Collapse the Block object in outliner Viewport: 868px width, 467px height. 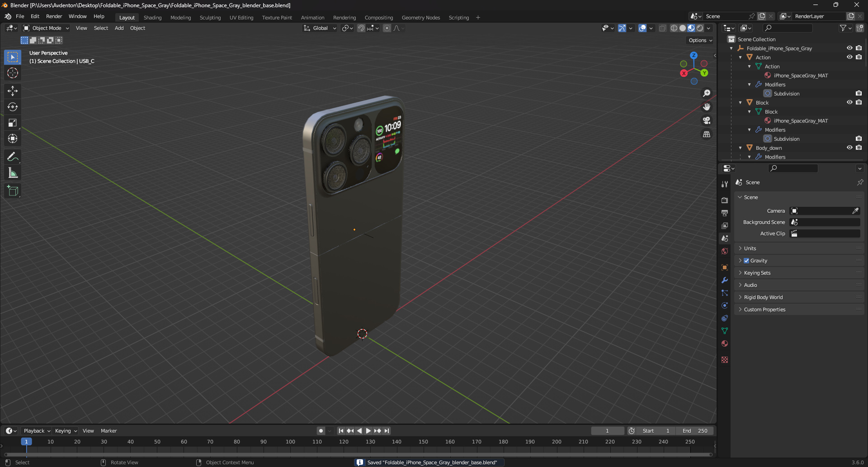(740, 103)
